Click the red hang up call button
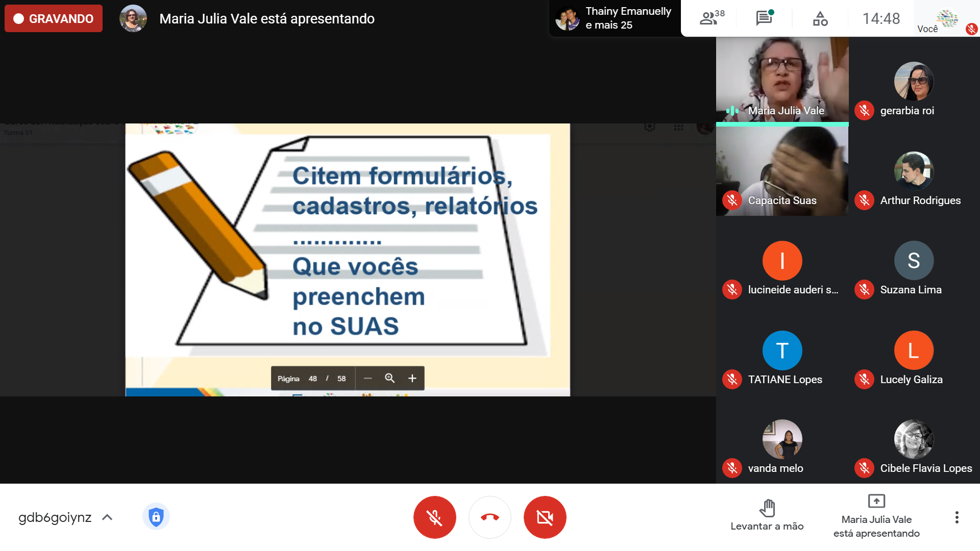Viewport: 980px width, 551px height. 489,517
